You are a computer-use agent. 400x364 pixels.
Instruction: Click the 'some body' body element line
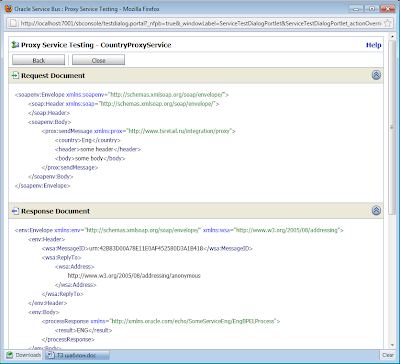(90, 159)
